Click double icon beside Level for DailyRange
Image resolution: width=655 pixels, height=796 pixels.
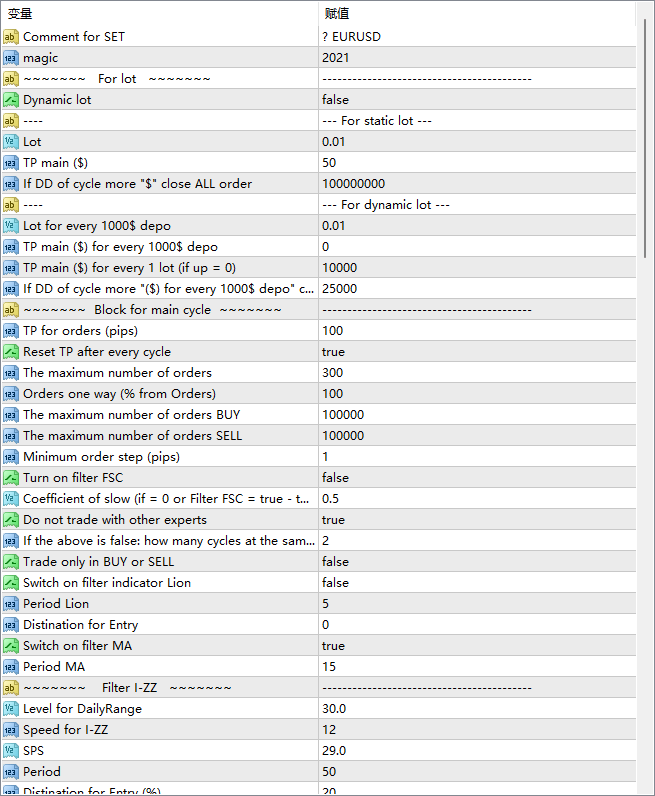[x=11, y=709]
